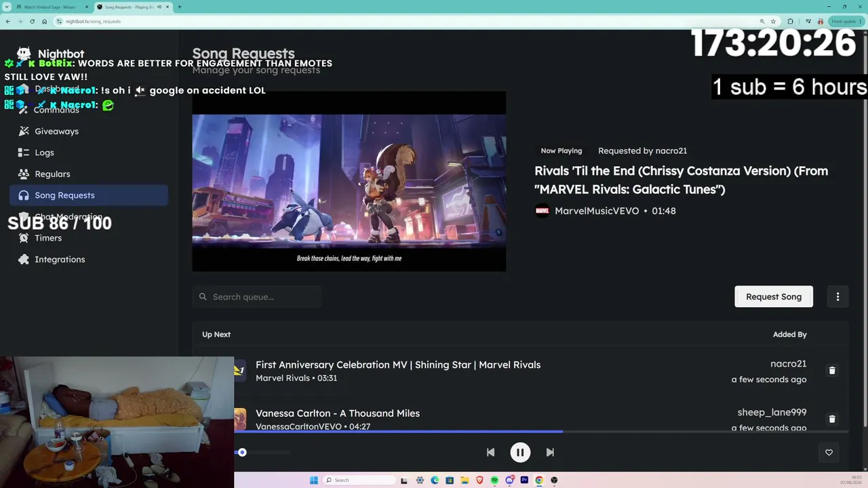The image size is (868, 488).
Task: Open the Windows Start menu
Action: tap(313, 480)
